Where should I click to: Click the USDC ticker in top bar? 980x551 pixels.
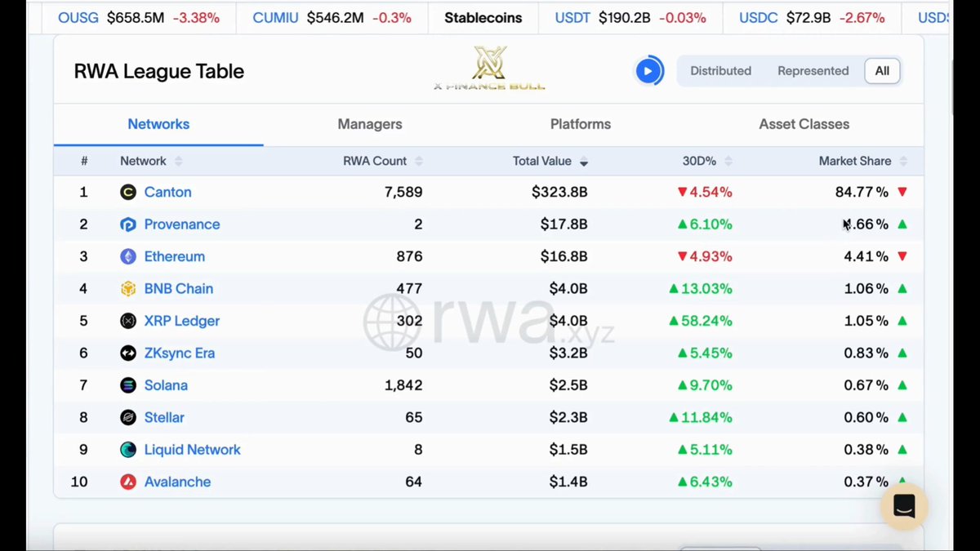coord(759,17)
